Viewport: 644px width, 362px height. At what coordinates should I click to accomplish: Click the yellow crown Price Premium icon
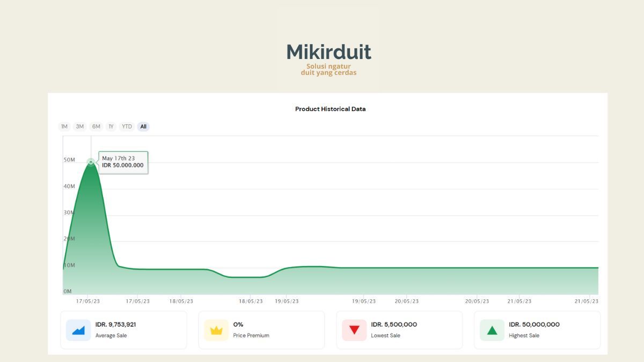[216, 330]
